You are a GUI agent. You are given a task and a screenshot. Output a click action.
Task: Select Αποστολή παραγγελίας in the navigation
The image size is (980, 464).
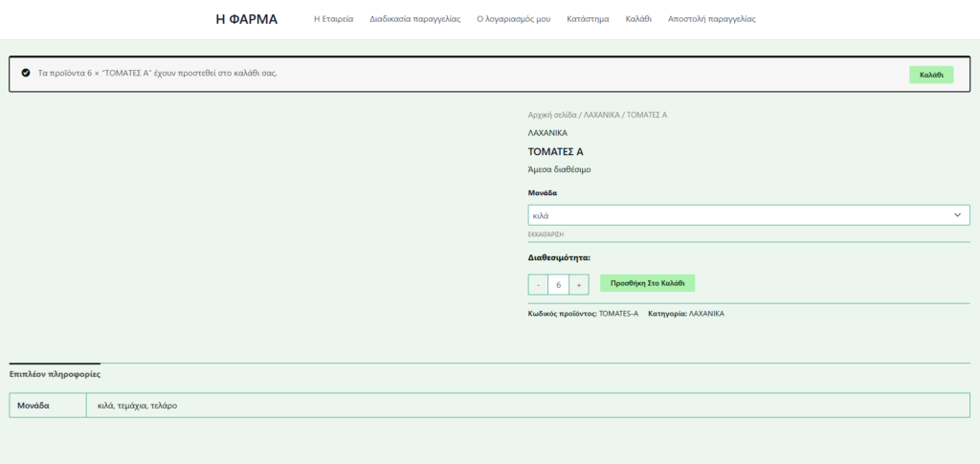712,19
